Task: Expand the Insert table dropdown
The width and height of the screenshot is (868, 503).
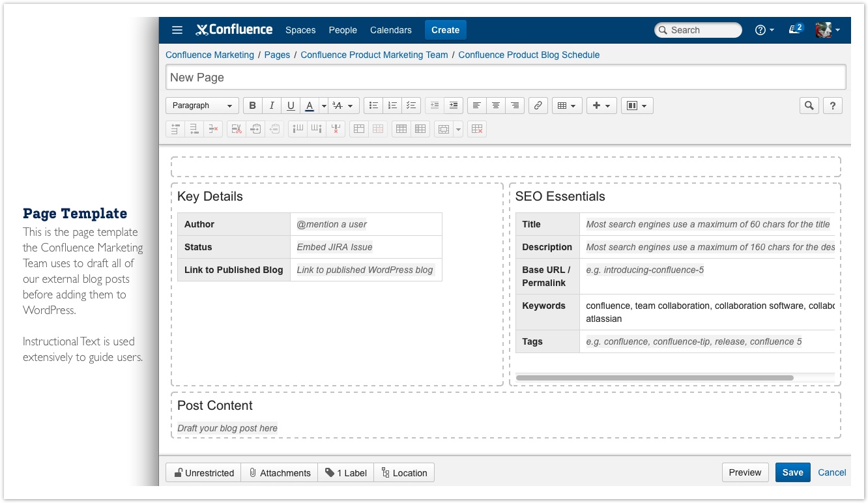Action: 567,106
